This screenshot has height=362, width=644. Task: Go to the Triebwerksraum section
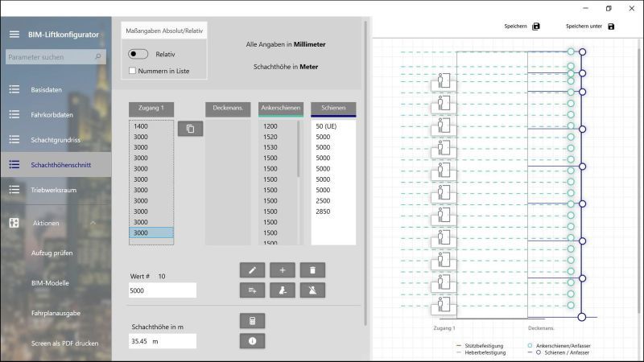pyautogui.click(x=54, y=189)
